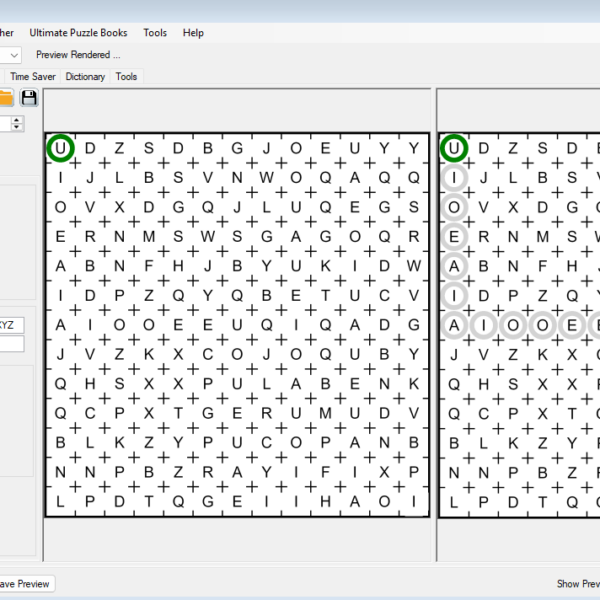Click the grey-circled O in the solution's first column

pyautogui.click(x=454, y=207)
